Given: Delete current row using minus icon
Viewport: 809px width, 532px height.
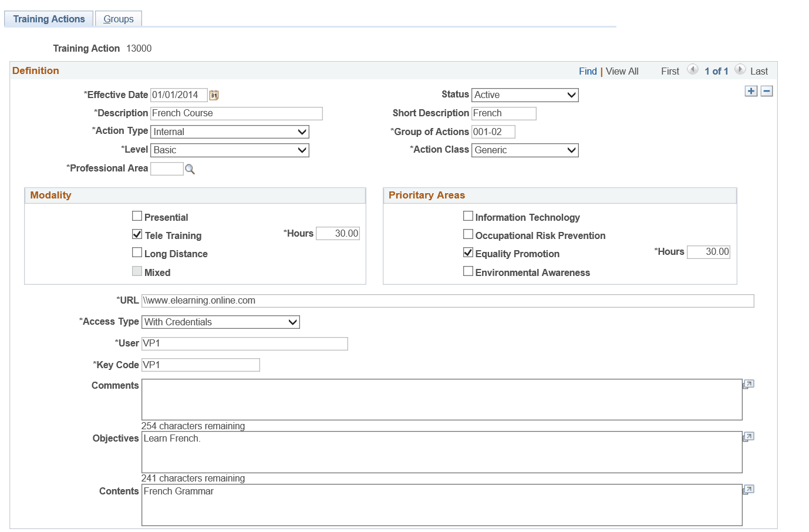Looking at the screenshot, I should 767,91.
